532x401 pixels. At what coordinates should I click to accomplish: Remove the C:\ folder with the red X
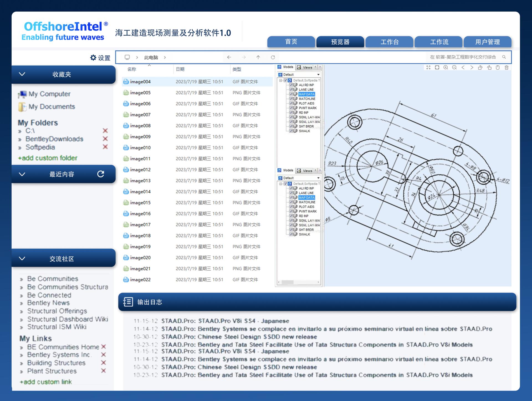[105, 131]
